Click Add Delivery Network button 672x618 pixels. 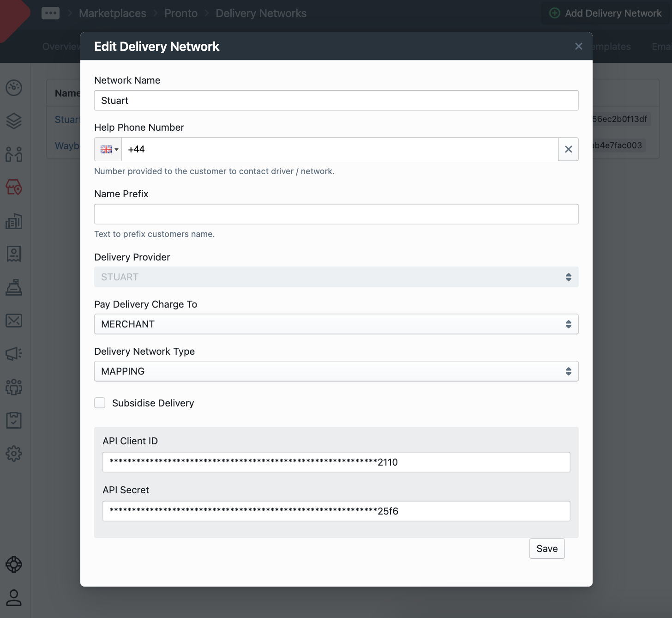(x=606, y=13)
